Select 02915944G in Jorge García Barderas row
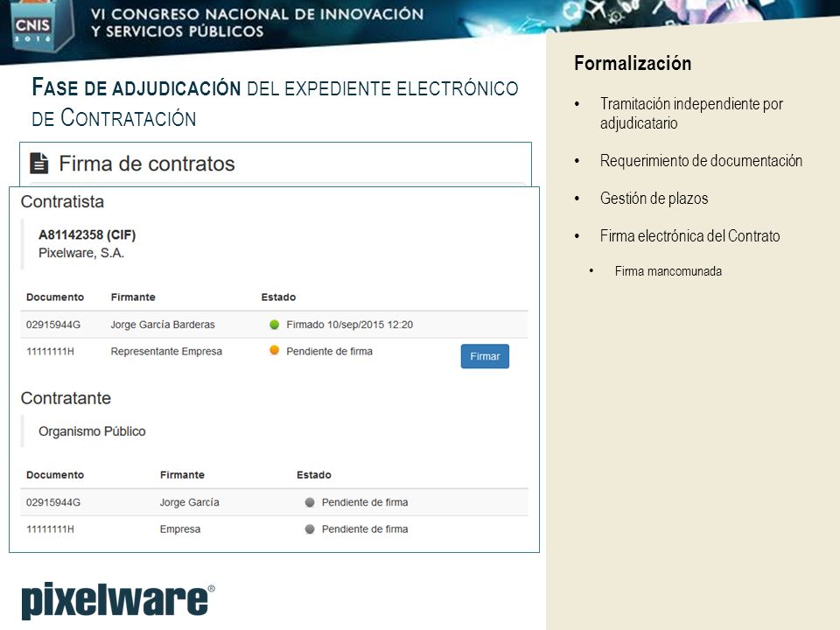This screenshot has height=630, width=840. [x=53, y=325]
